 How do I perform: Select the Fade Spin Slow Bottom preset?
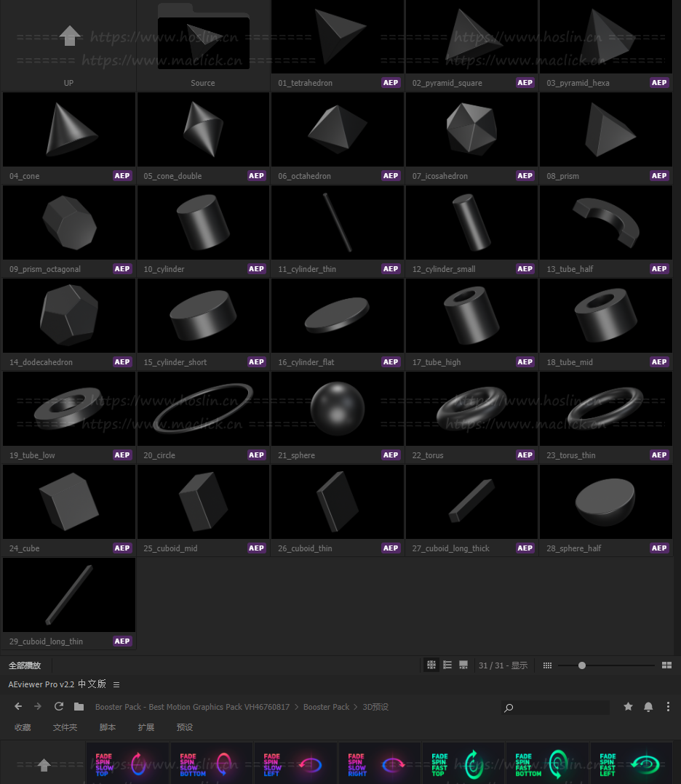(x=212, y=764)
